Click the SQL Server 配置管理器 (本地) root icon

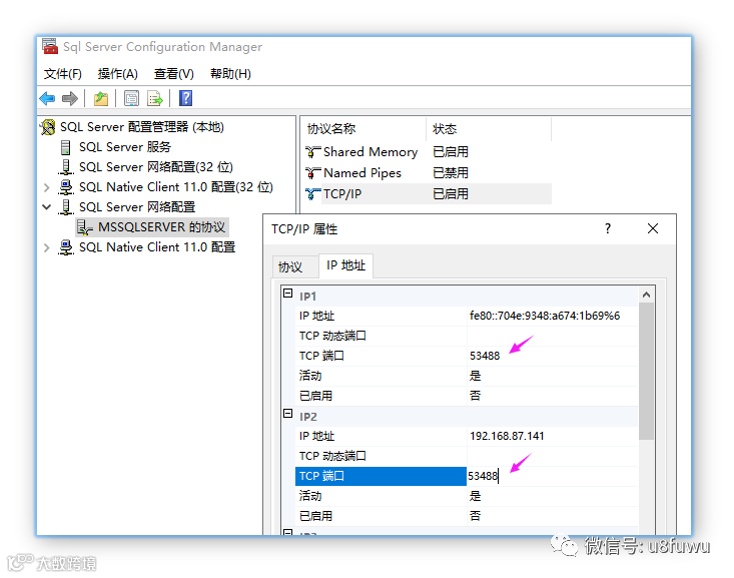click(48, 127)
